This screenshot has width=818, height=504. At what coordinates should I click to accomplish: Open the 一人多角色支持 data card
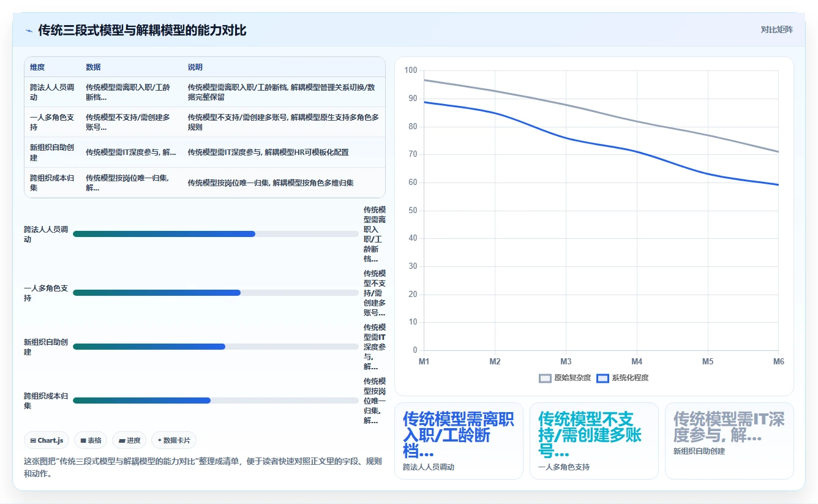(594, 440)
